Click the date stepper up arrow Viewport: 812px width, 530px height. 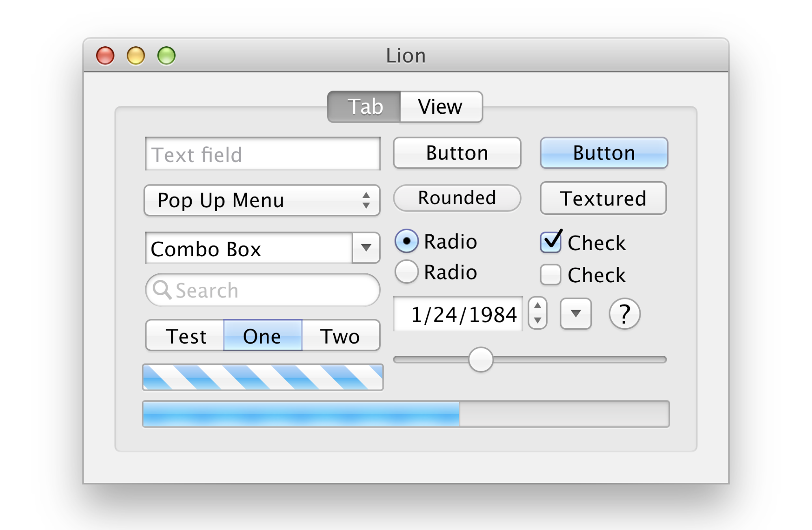tap(538, 306)
